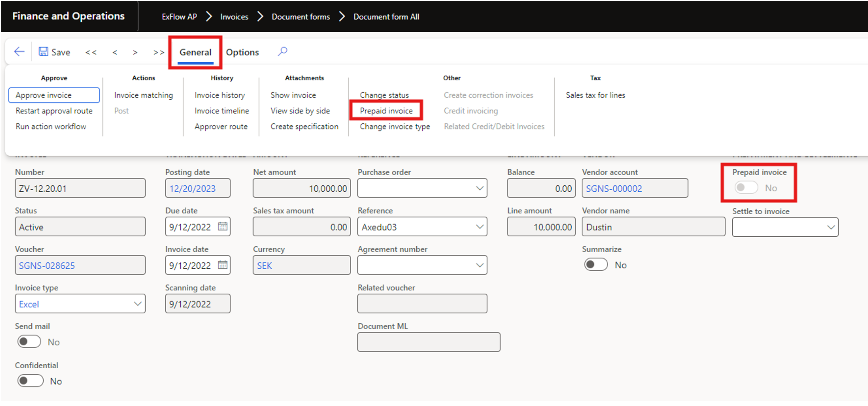The height and width of the screenshot is (406, 868).
Task: Click Sales tax for lines
Action: coord(595,95)
